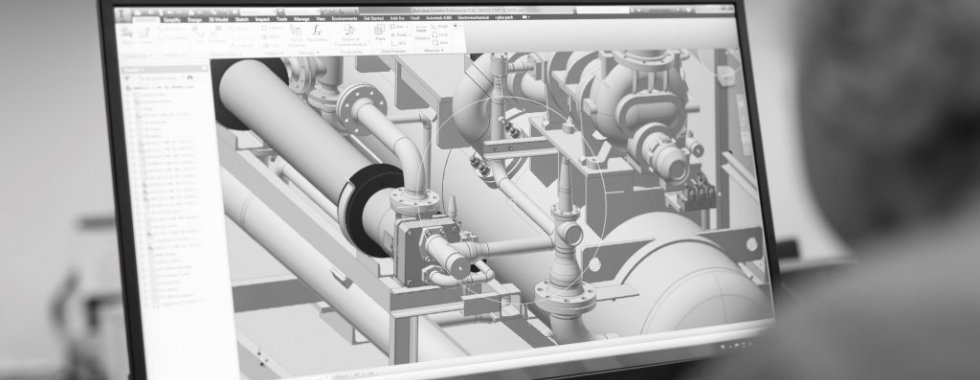Run Degree of Freedom Analysis
The image size is (980, 380).
[x=351, y=35]
